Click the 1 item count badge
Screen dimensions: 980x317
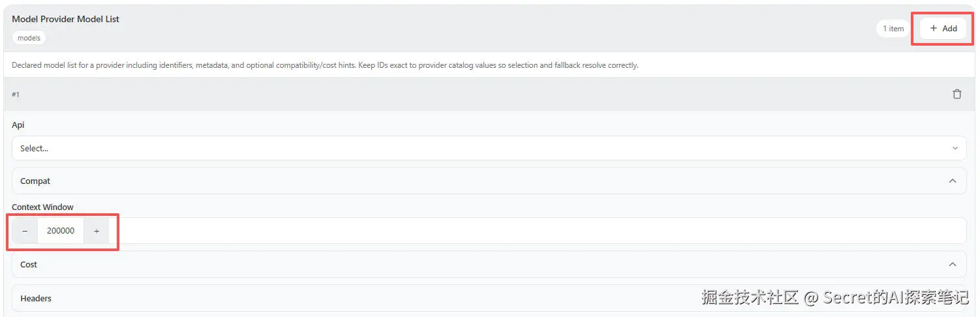(x=893, y=29)
